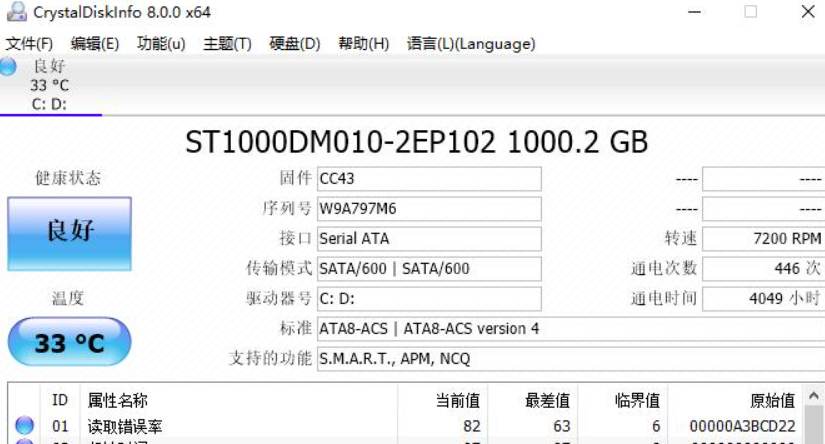
Task: Select the 读取错误率 attribute row
Action: tap(405, 426)
